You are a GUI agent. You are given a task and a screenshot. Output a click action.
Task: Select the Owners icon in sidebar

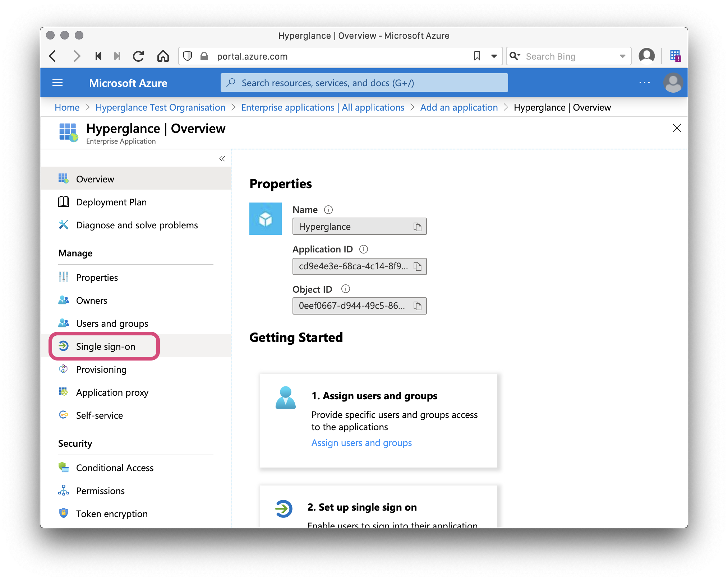pos(64,300)
